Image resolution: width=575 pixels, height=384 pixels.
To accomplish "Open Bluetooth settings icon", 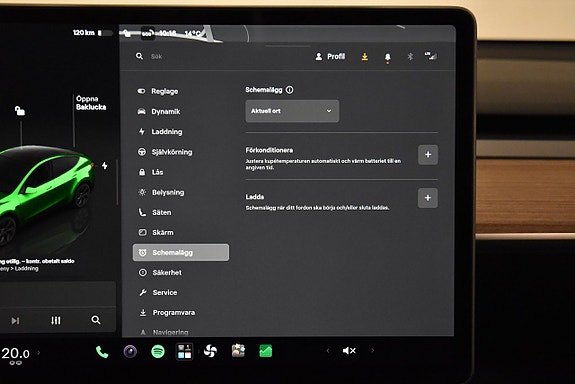I will pyautogui.click(x=410, y=56).
